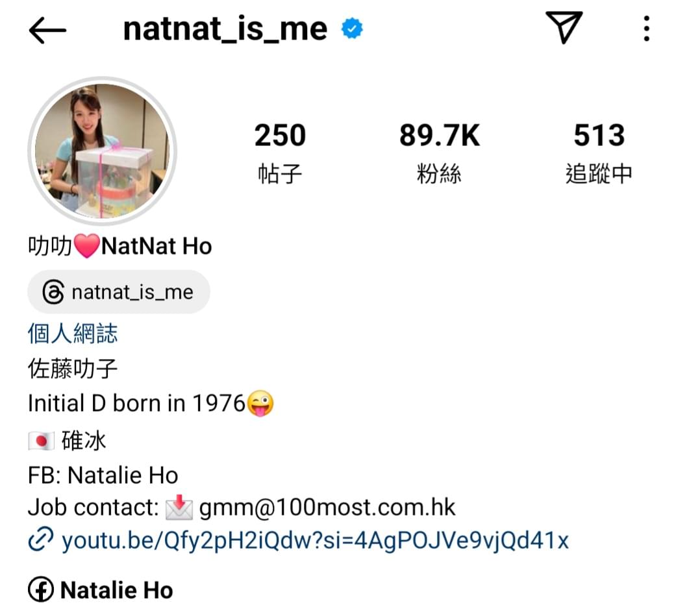The image size is (700, 607).
Task: Click the youtu.be link in bio
Action: pyautogui.click(x=315, y=541)
